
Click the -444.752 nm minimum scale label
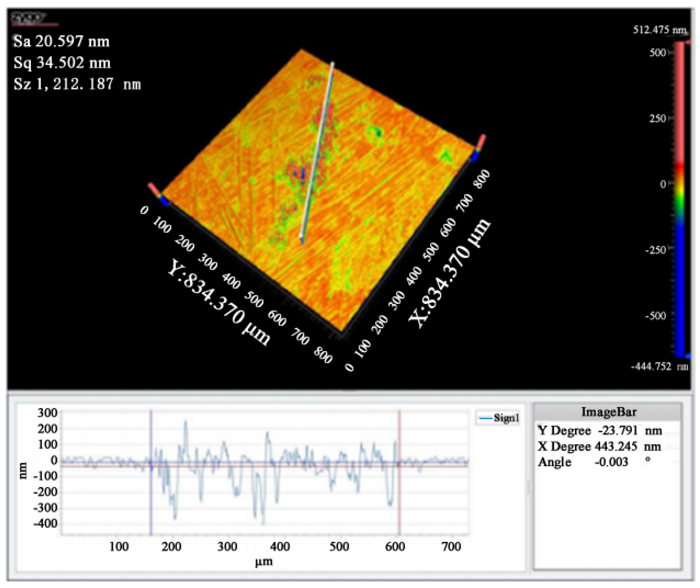pyautogui.click(x=659, y=367)
